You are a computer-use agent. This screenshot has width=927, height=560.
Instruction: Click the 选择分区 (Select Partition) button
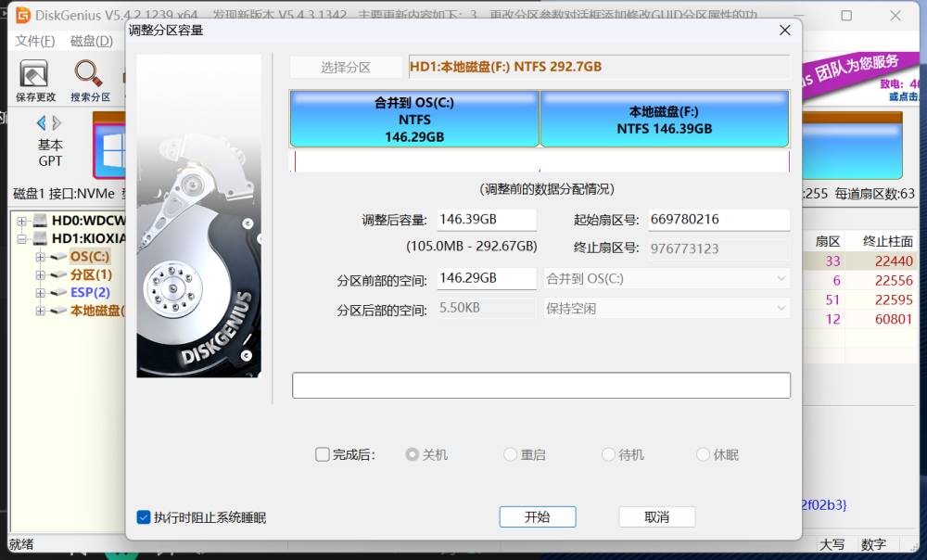346,68
